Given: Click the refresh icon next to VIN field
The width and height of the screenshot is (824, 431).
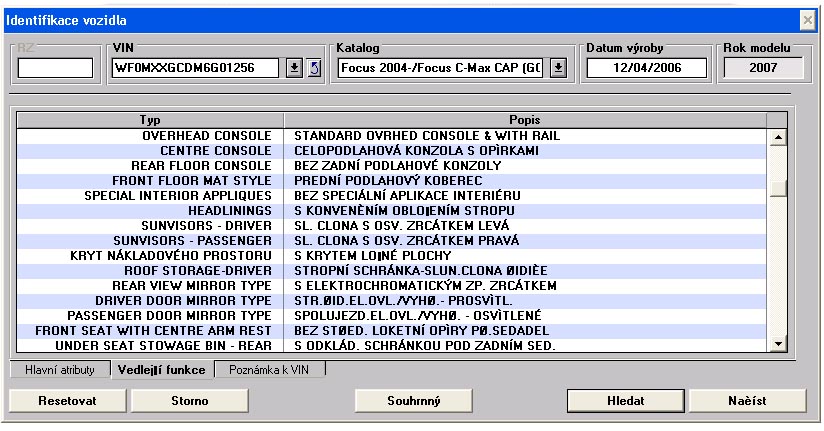Looking at the screenshot, I should (314, 68).
